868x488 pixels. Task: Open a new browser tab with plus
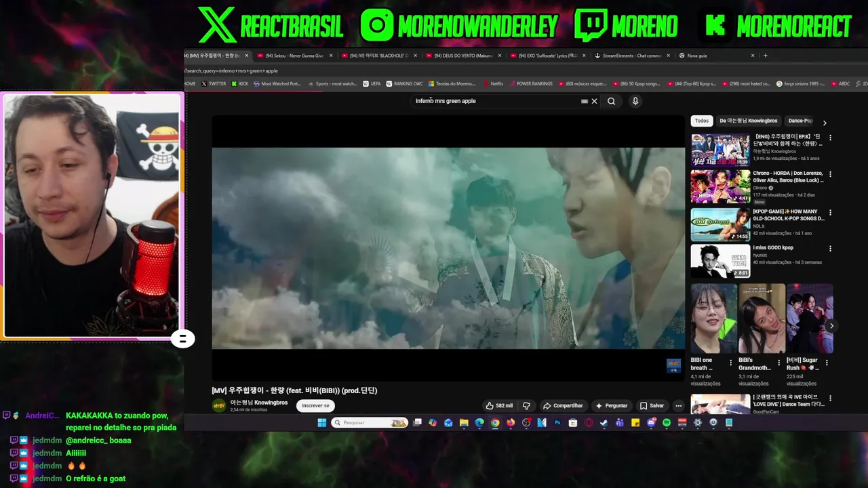pos(766,56)
